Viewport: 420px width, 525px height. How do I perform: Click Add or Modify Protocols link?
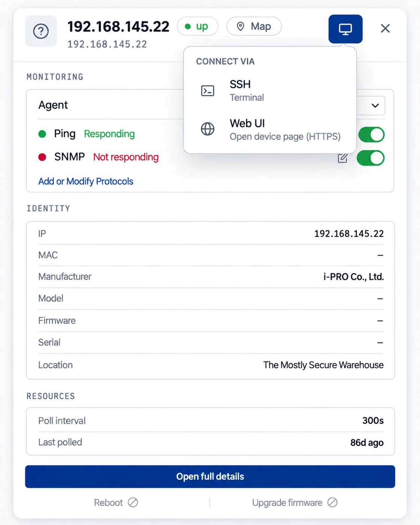click(86, 181)
